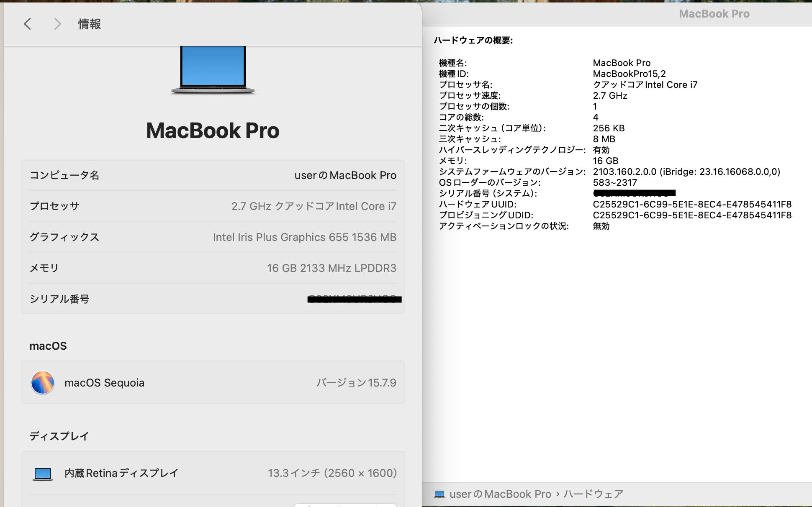Go back with the left chevron arrow
This screenshot has width=812, height=507.
[x=28, y=24]
